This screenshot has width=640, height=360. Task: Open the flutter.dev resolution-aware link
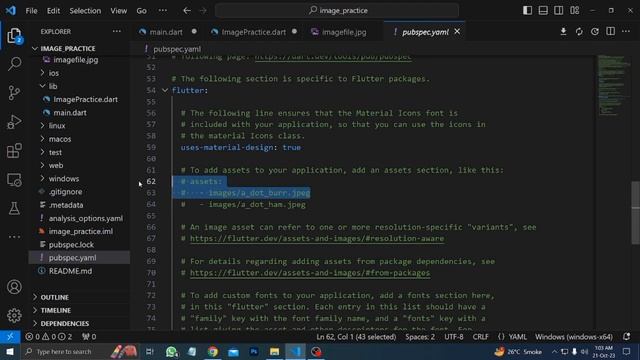coord(317,238)
